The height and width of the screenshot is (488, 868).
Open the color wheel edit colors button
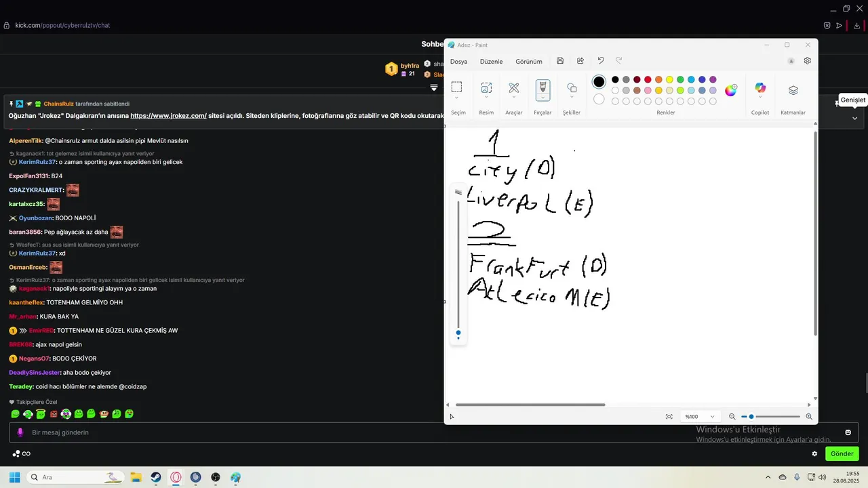pyautogui.click(x=731, y=90)
